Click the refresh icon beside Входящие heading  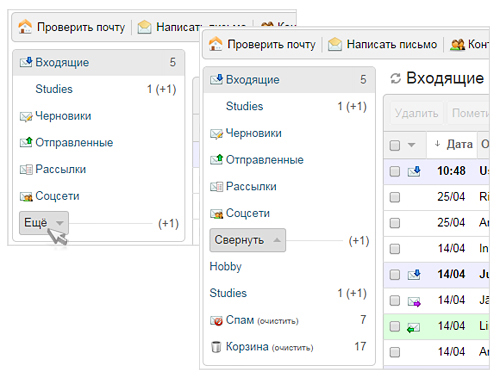point(395,79)
